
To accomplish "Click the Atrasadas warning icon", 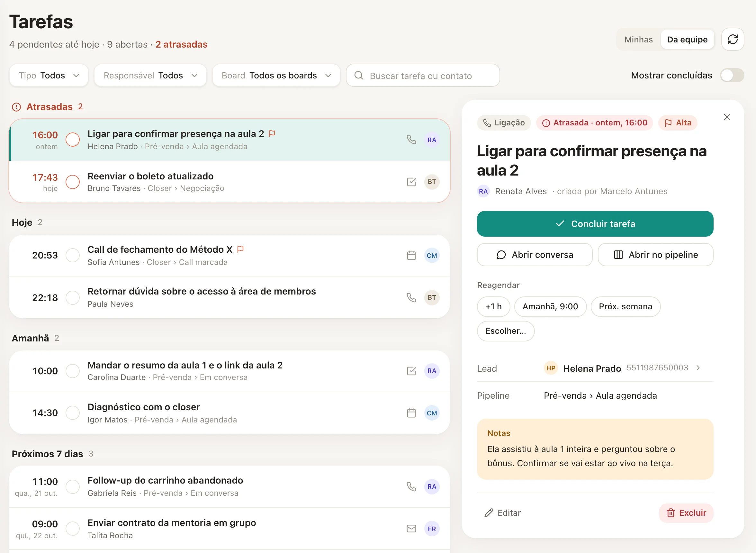I will (x=16, y=107).
